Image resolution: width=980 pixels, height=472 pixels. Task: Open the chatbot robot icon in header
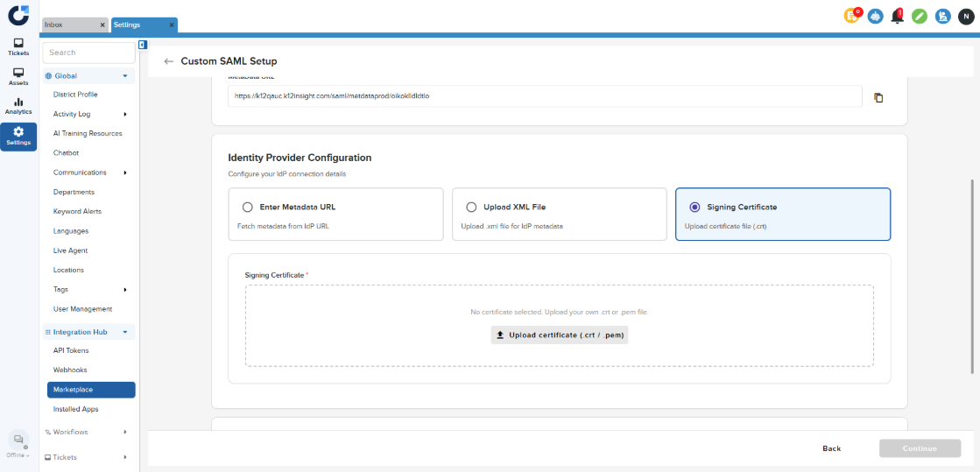pos(875,17)
